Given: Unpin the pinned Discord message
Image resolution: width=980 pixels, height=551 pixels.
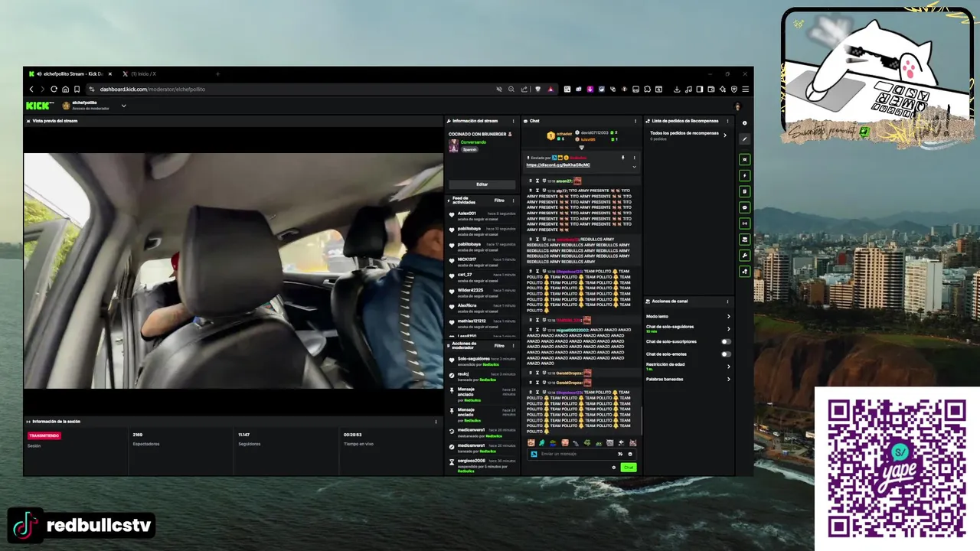Looking at the screenshot, I should [622, 158].
